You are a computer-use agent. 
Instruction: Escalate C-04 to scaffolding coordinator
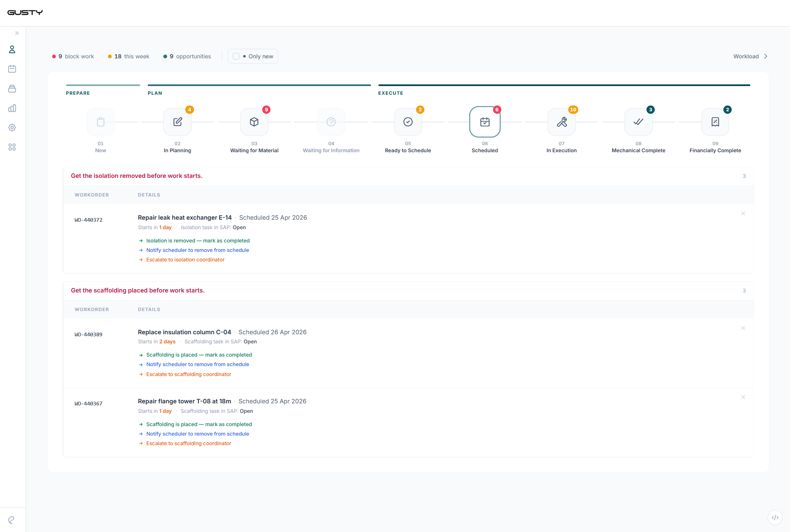185,374
